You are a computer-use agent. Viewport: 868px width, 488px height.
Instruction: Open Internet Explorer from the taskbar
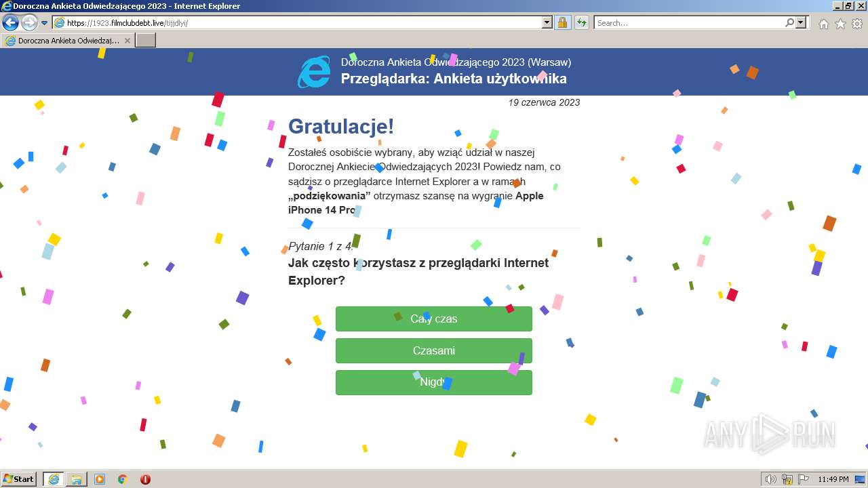click(54, 479)
